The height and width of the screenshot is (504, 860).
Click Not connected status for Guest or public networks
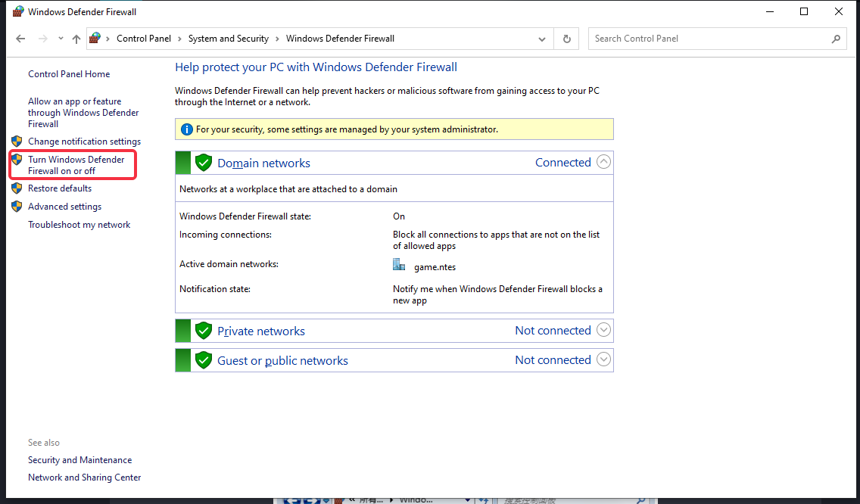(x=553, y=359)
